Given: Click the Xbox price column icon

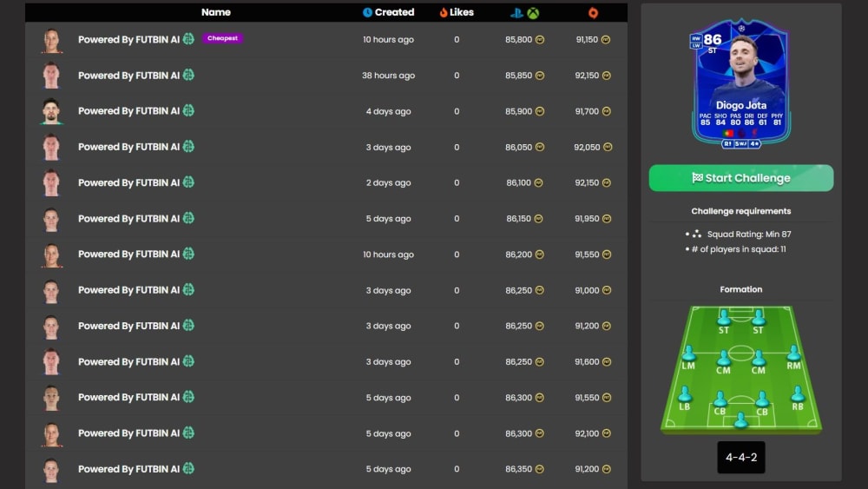Looking at the screenshot, I should click(x=533, y=13).
